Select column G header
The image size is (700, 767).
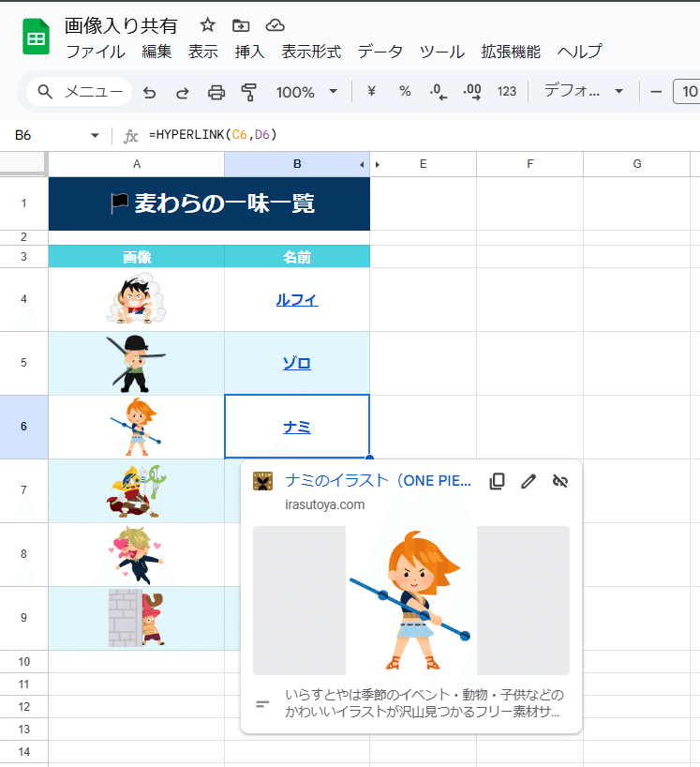[637, 164]
